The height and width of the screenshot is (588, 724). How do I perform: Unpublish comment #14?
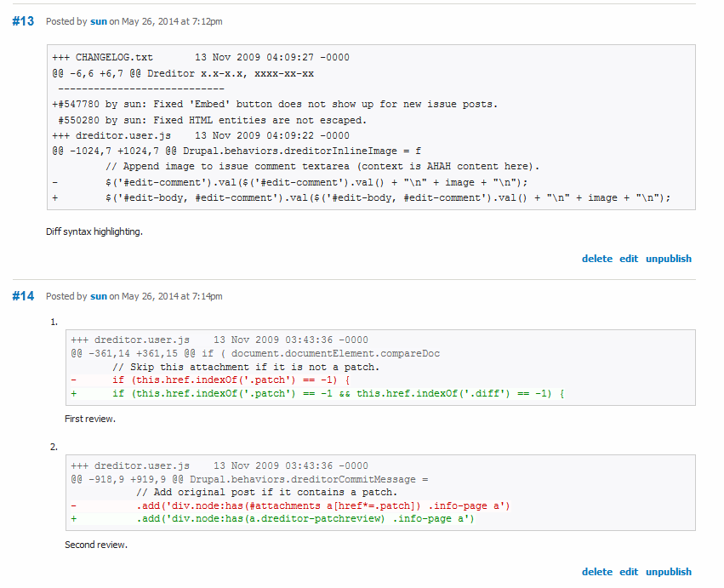[x=669, y=572]
